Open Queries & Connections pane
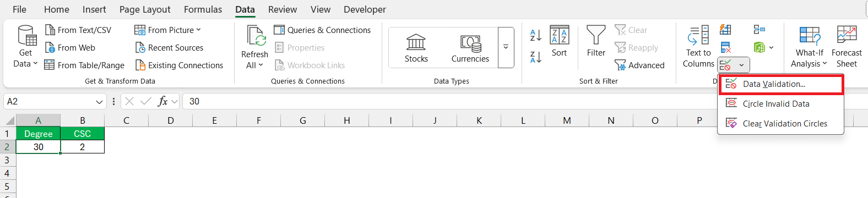The width and height of the screenshot is (868, 198). tap(323, 30)
